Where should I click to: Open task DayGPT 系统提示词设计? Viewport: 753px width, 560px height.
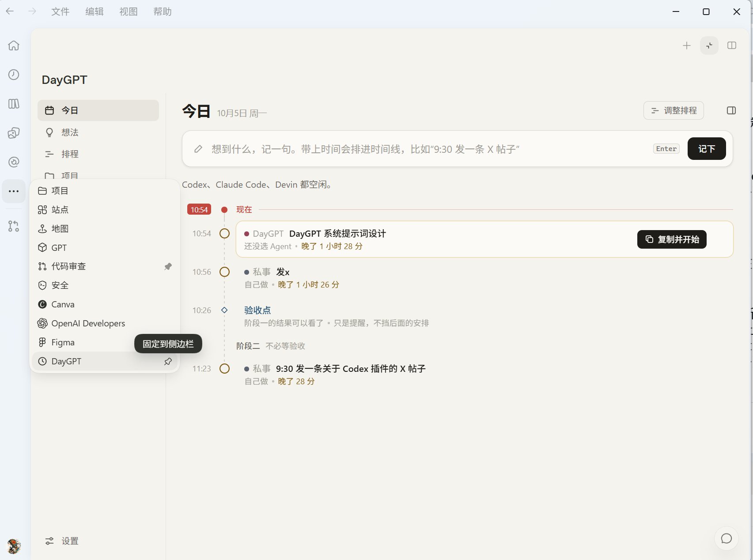pos(337,234)
